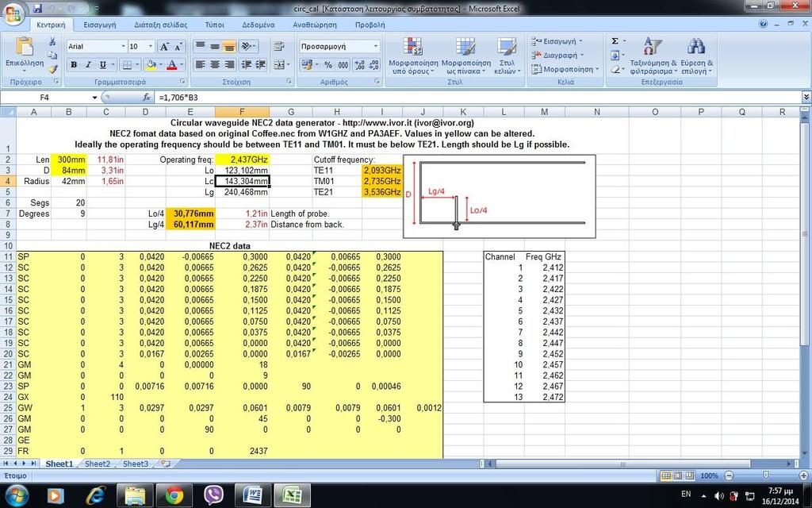Click the fx insert function button
The height and width of the screenshot is (508, 812).
point(147,98)
